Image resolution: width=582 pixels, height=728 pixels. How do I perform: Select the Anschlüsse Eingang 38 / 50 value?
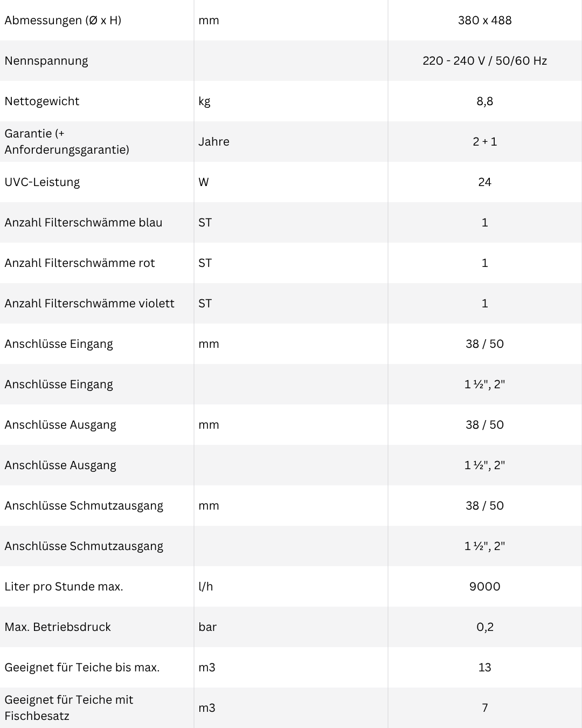pyautogui.click(x=484, y=344)
